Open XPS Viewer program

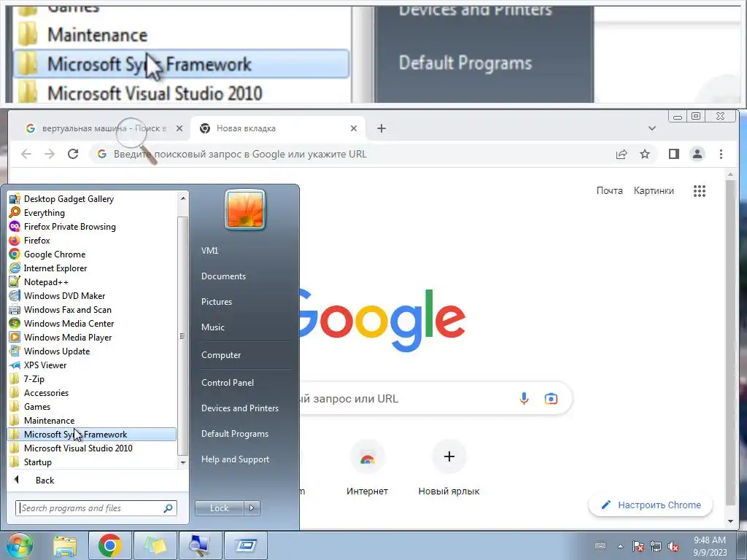tap(91, 365)
